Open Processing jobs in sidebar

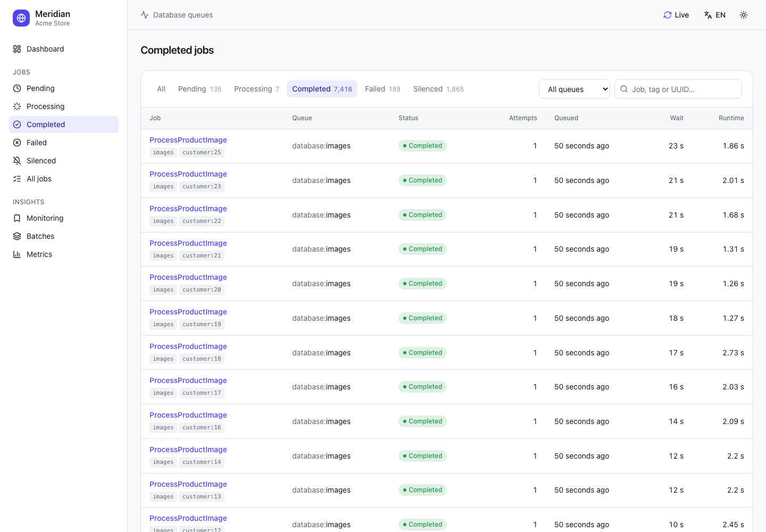click(63, 106)
